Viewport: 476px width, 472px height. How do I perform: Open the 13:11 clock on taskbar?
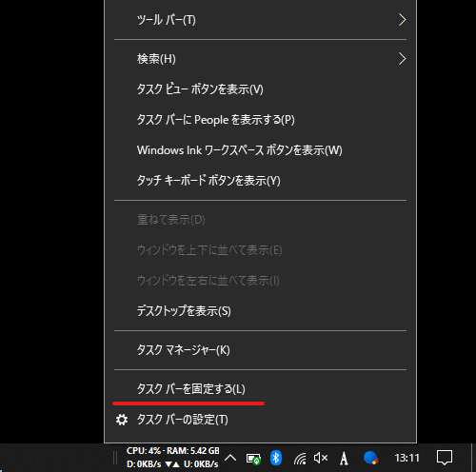[407, 458]
